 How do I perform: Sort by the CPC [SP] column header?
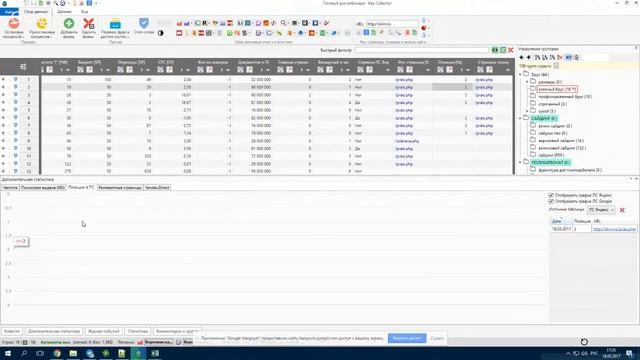click(x=166, y=62)
